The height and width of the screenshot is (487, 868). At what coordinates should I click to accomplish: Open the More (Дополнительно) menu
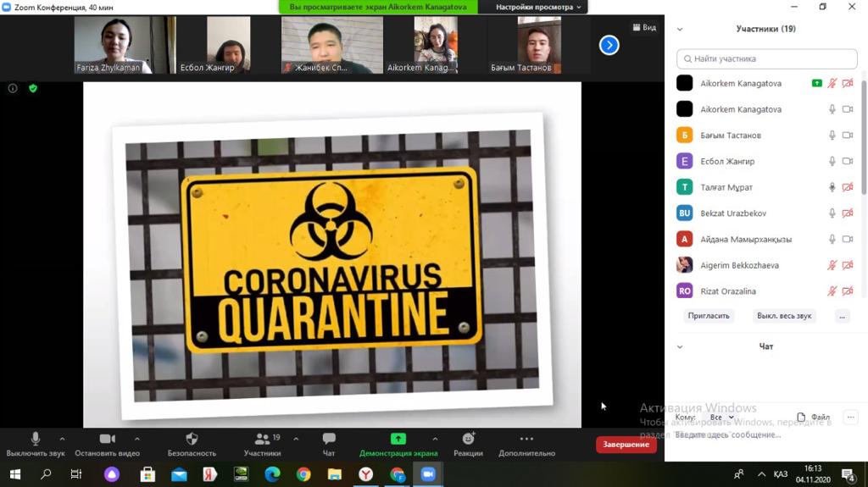click(526, 445)
